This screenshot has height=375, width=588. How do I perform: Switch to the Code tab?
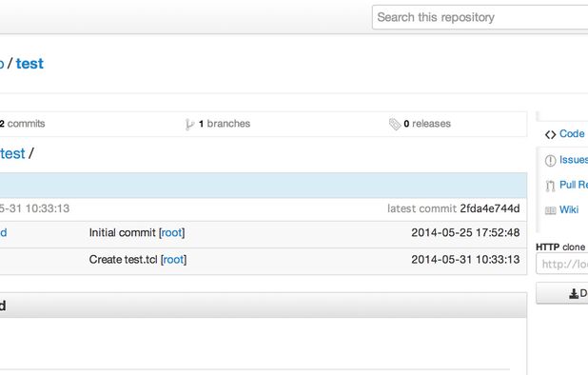coord(572,134)
